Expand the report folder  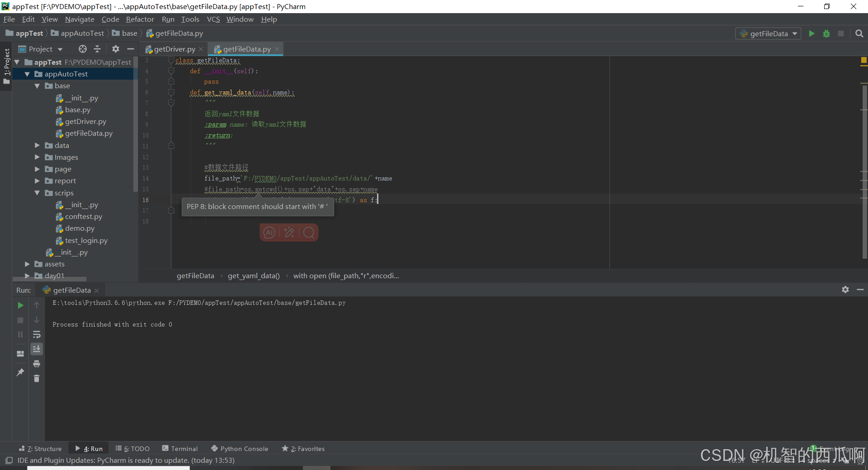37,180
